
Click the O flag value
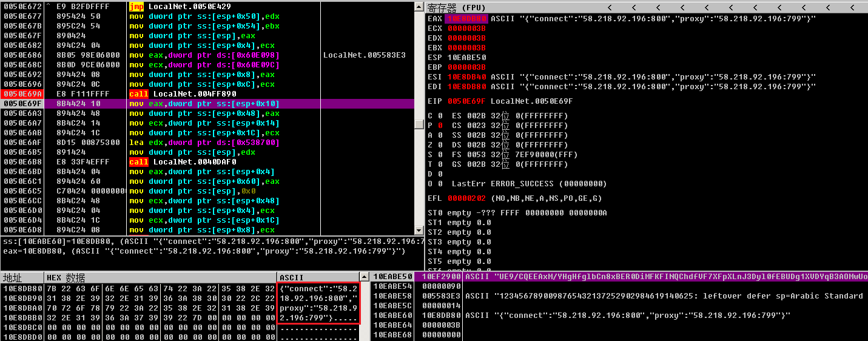(440, 184)
